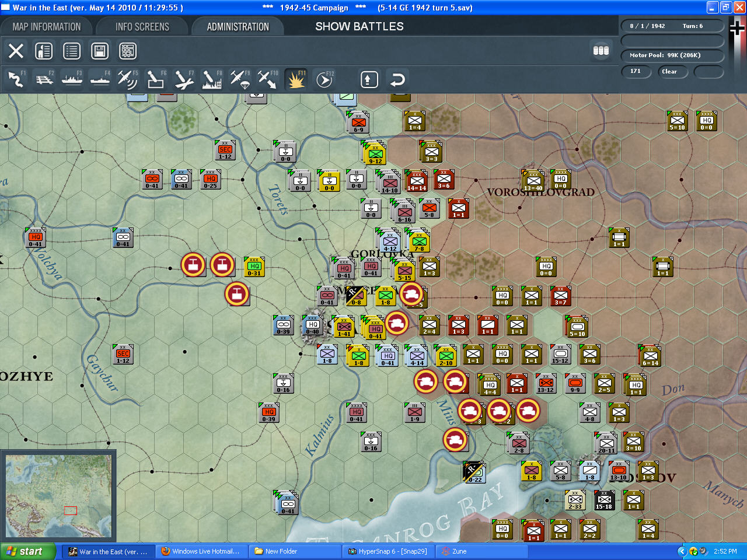The width and height of the screenshot is (747, 560).
Task: Click the date and Turn 6 display
Action: 672,26
